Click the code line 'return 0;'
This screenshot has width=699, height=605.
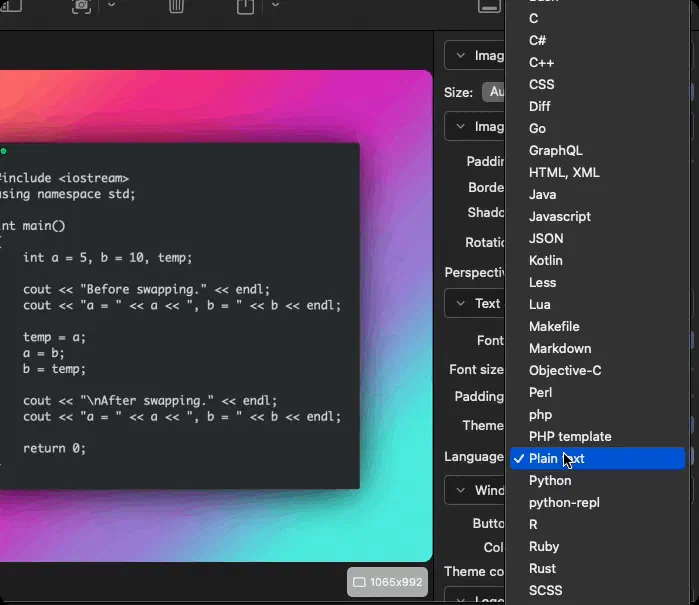(x=54, y=448)
